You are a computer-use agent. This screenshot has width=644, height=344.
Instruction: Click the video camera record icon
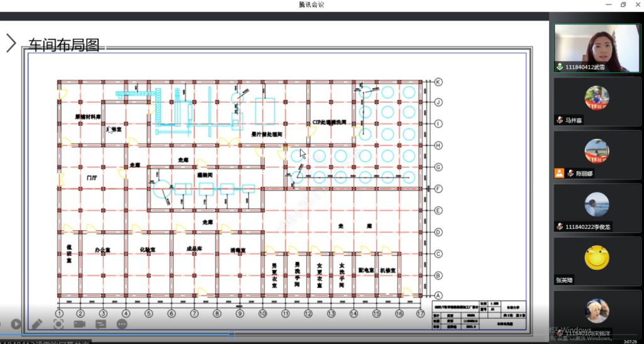(x=79, y=324)
